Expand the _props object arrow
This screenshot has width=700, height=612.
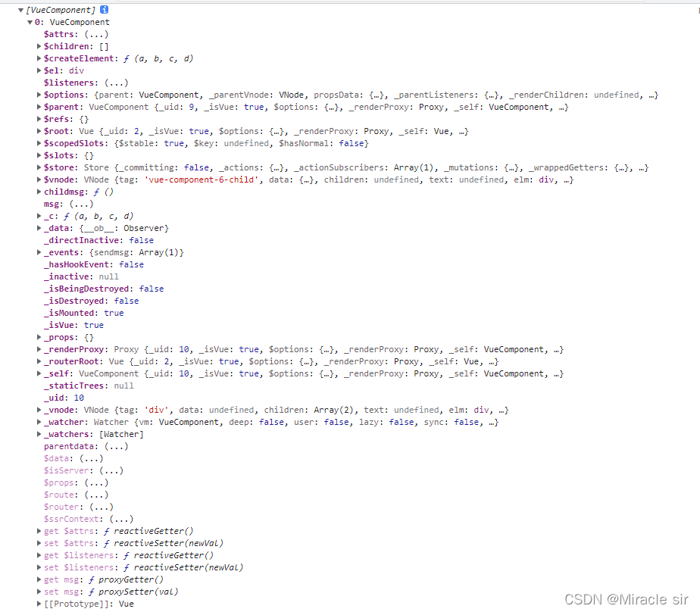click(39, 337)
